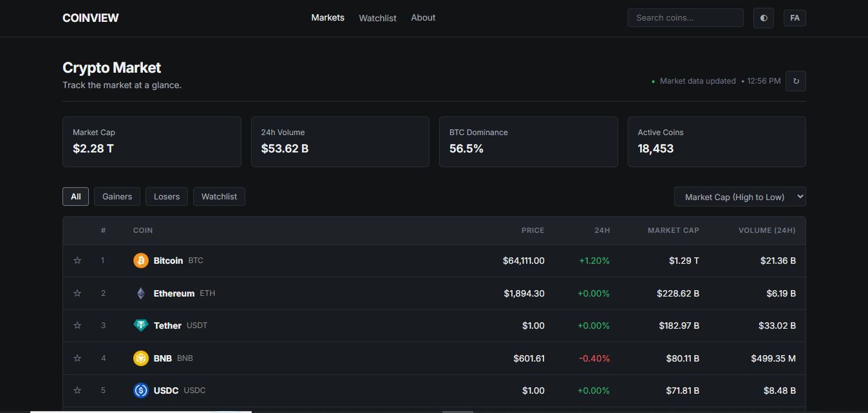Screen dimensions: 868x413
Task: Click the # rank column header
Action: click(103, 230)
